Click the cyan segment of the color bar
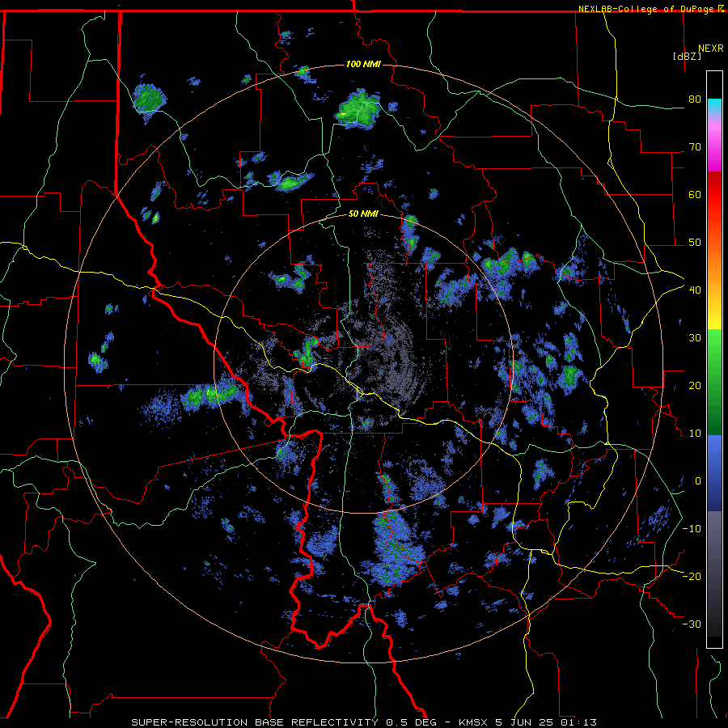The image size is (728, 728). (x=714, y=108)
